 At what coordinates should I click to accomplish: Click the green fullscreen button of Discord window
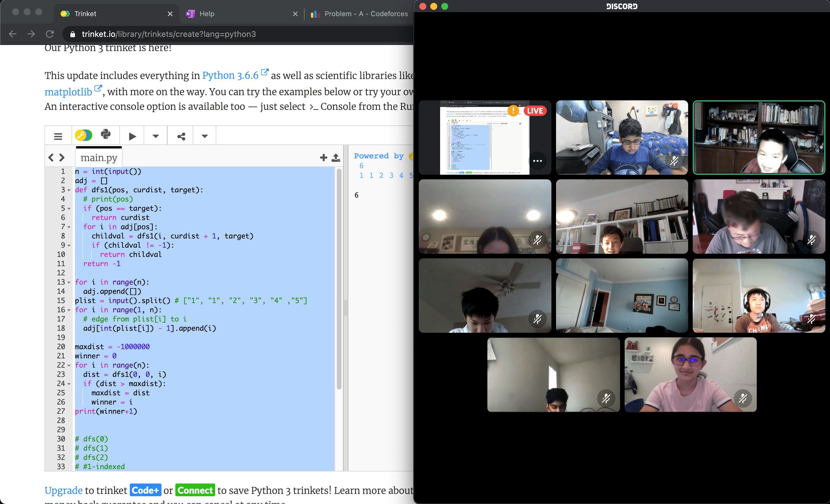coord(445,6)
